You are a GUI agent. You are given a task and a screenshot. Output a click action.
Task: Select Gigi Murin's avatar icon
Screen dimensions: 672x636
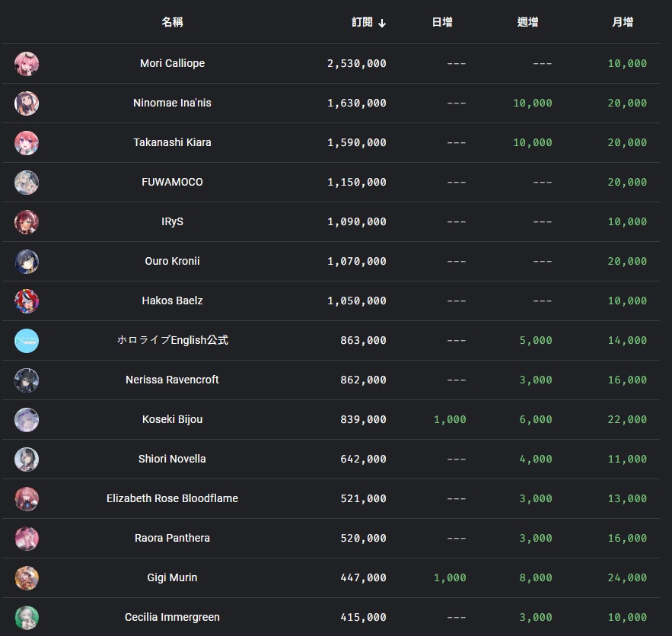27,578
